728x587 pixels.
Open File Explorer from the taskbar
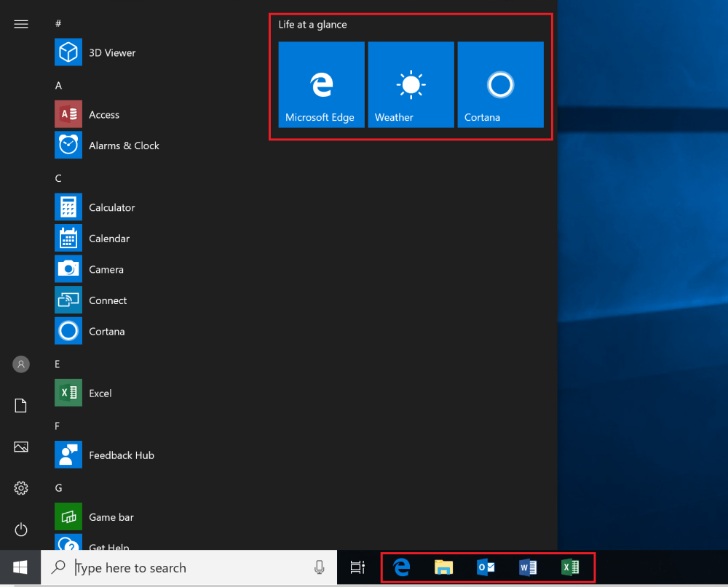tap(443, 568)
